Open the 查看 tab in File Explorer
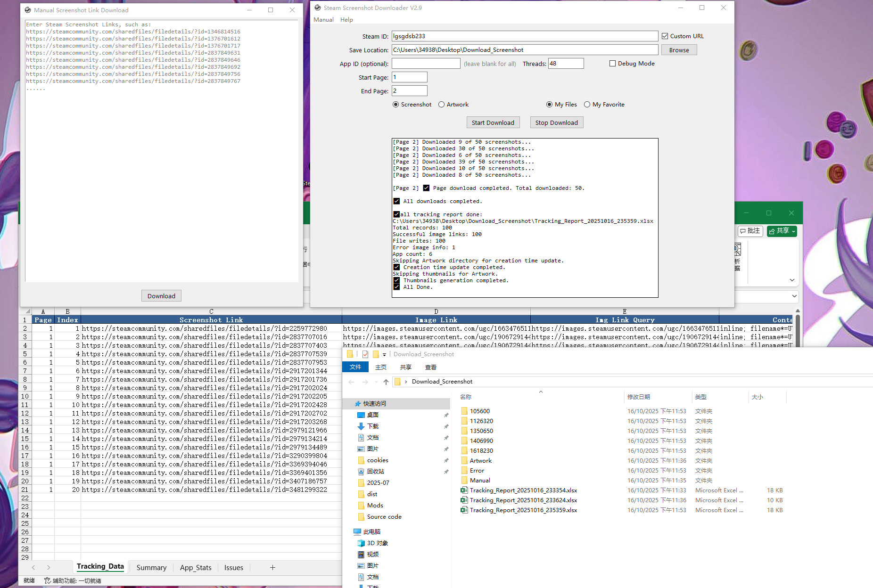The width and height of the screenshot is (873, 588). 431,367
